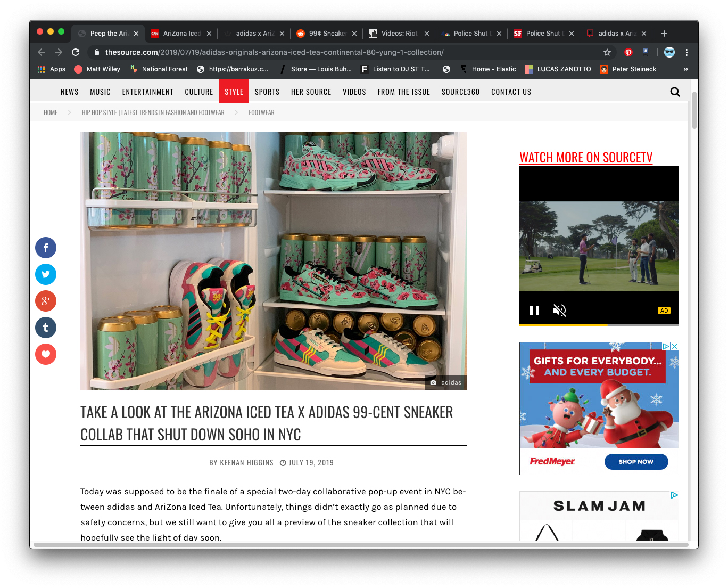Open AdChoices info on Slam Jam ad
The image size is (728, 588).
[x=674, y=495]
